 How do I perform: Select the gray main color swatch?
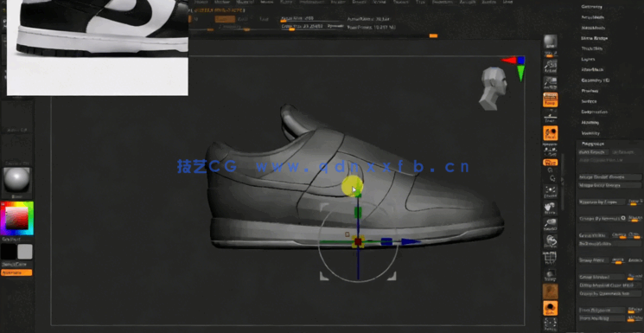pyautogui.click(x=25, y=252)
